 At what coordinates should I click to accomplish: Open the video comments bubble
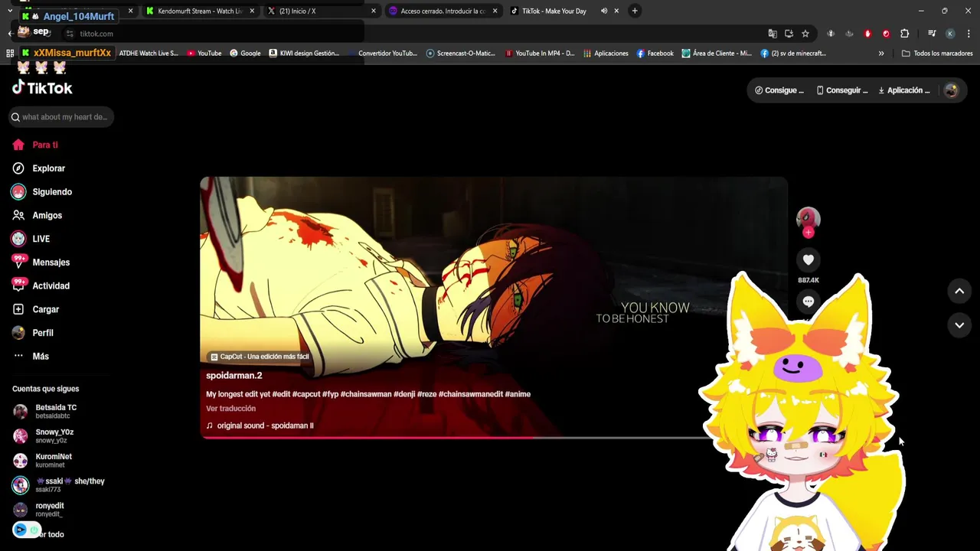coord(808,302)
